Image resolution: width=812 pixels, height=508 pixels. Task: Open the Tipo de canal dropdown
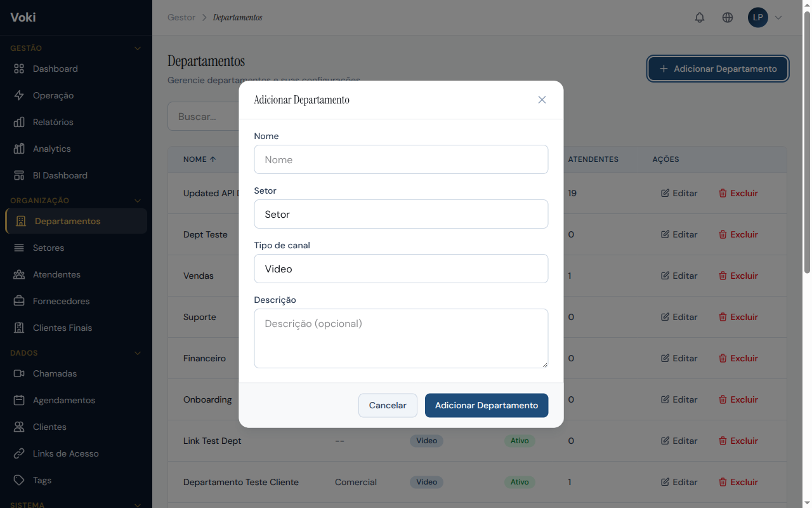click(x=401, y=269)
